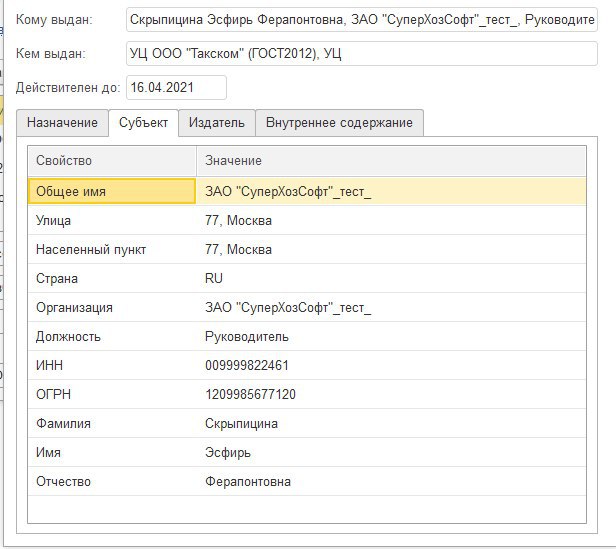This screenshot has height=549, width=616.
Task: Click the Кому выдан input field
Action: [x=362, y=19]
